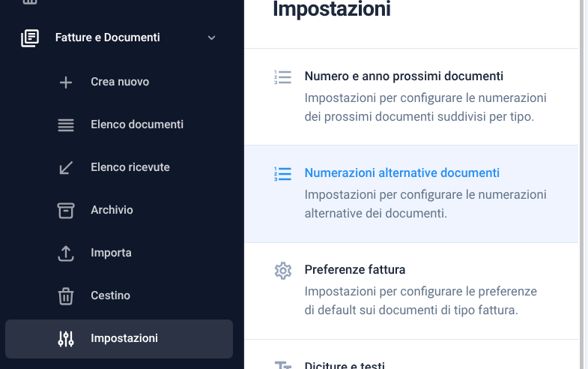The width and height of the screenshot is (588, 369).
Task: Click the upload icon next to Importa
Action: pyautogui.click(x=66, y=253)
